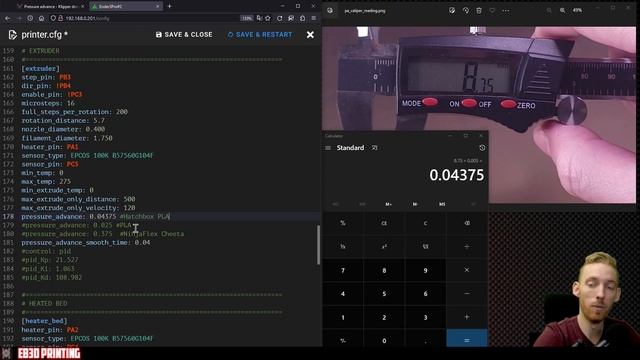640x360 pixels.
Task: Open Calculator history panel
Action: (x=482, y=148)
